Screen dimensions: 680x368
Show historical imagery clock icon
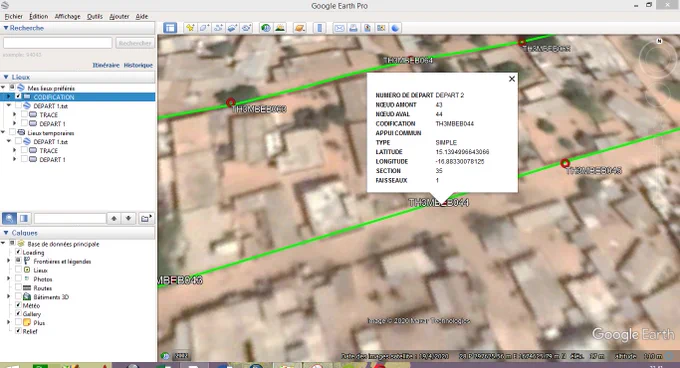[x=265, y=28]
